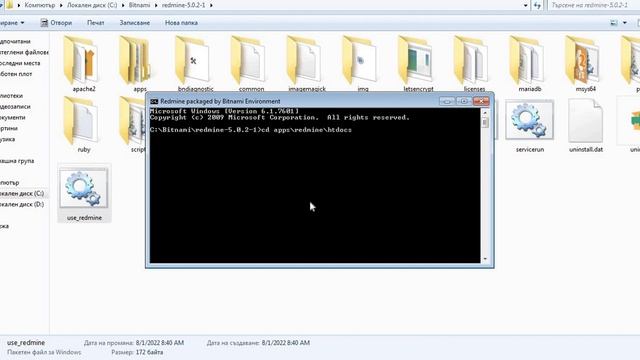Open the address bar history dropdown

coord(525,5)
